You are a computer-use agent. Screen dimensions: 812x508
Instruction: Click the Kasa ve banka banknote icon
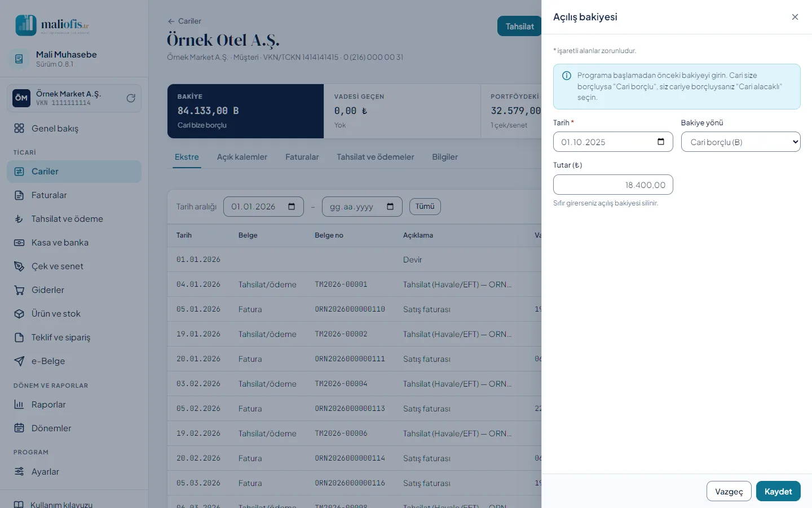tap(19, 243)
